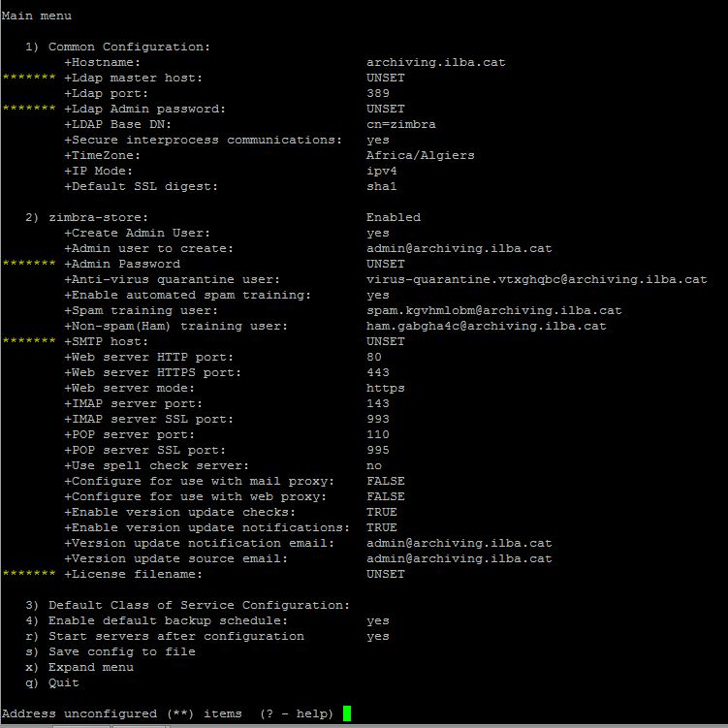
Task: Click IP Mode value 'ipv4'
Action: tap(382, 171)
